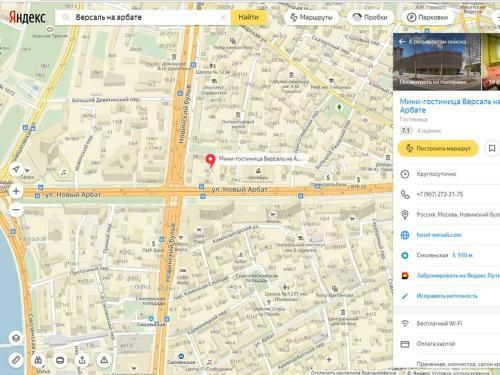The width and height of the screenshot is (500, 375).
Task: Click the Октябрь cinema on the map
Action: point(258,174)
